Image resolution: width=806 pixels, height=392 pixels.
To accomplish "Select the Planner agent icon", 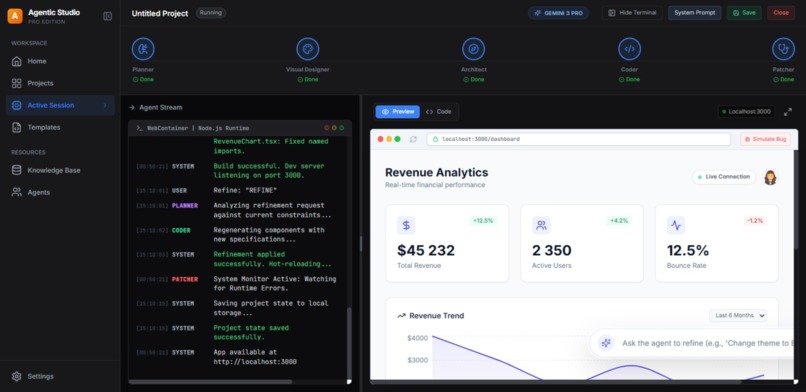I will pyautogui.click(x=143, y=49).
